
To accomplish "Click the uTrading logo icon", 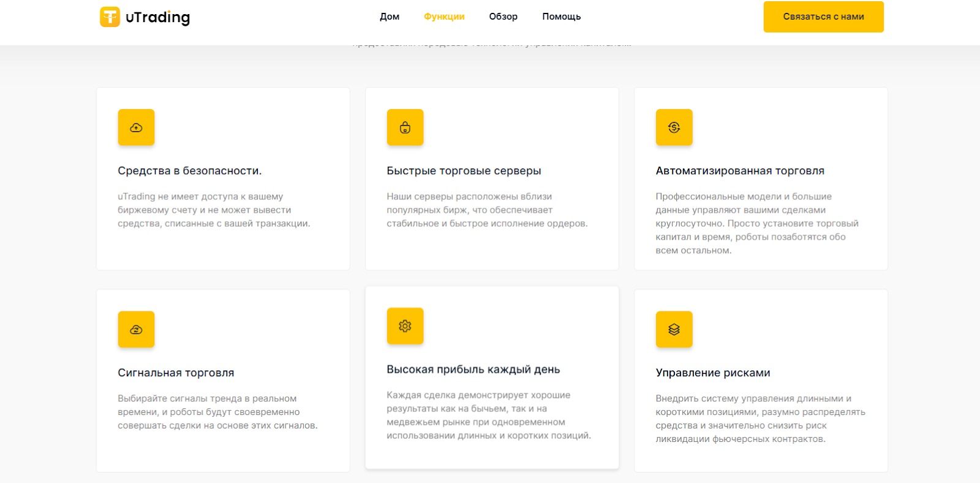I will pyautogui.click(x=110, y=17).
